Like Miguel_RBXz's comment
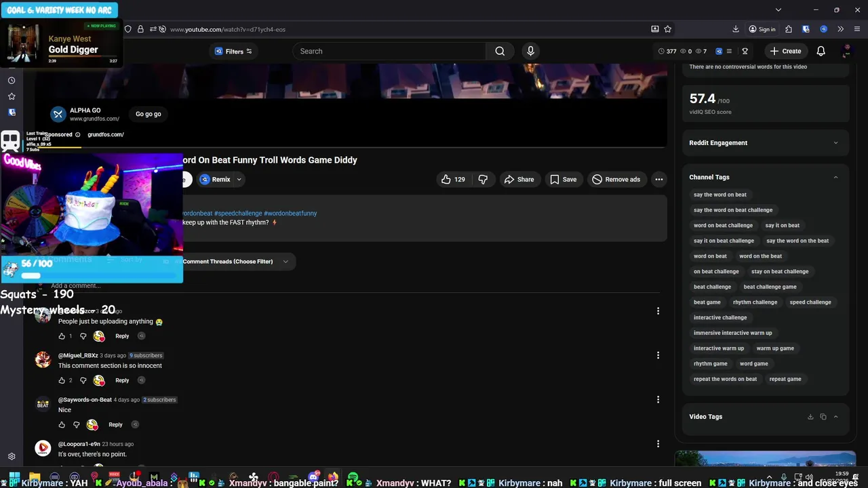Viewport: 868px width, 488px height. click(x=62, y=380)
